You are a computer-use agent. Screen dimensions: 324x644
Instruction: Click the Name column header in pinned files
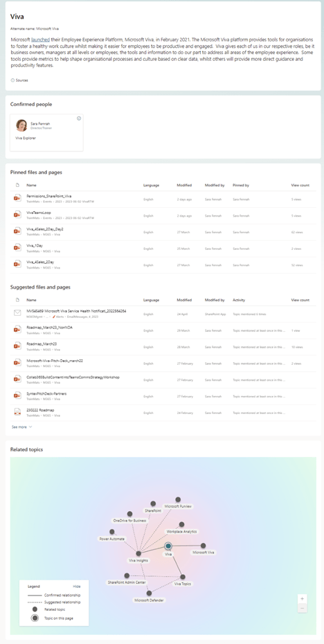click(31, 185)
